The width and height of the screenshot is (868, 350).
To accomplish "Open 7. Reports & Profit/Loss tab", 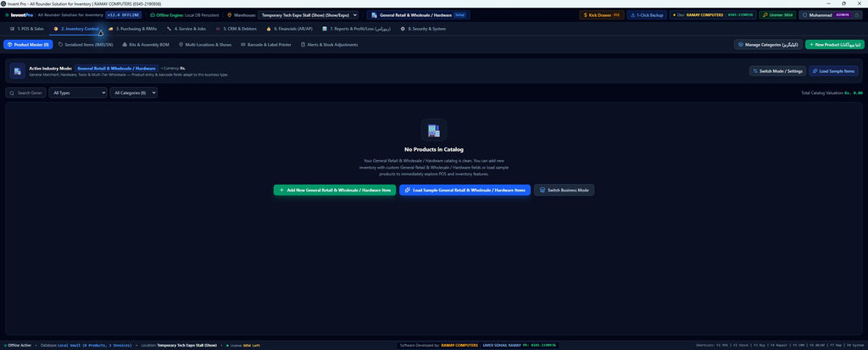I will tap(357, 28).
